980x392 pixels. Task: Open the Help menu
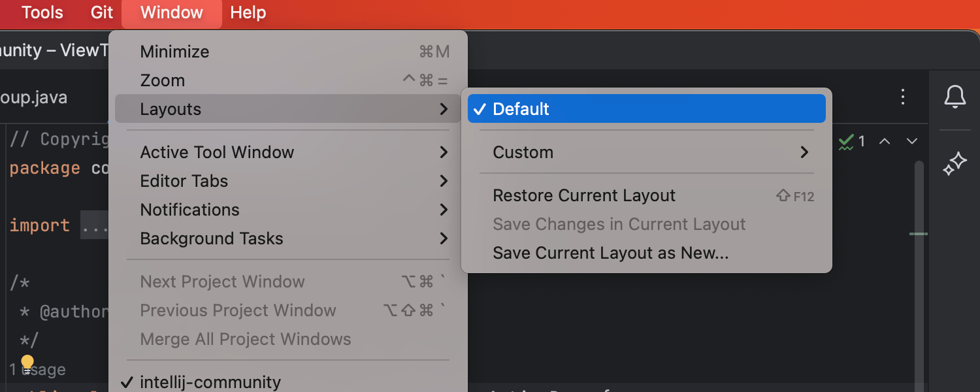coord(248,12)
